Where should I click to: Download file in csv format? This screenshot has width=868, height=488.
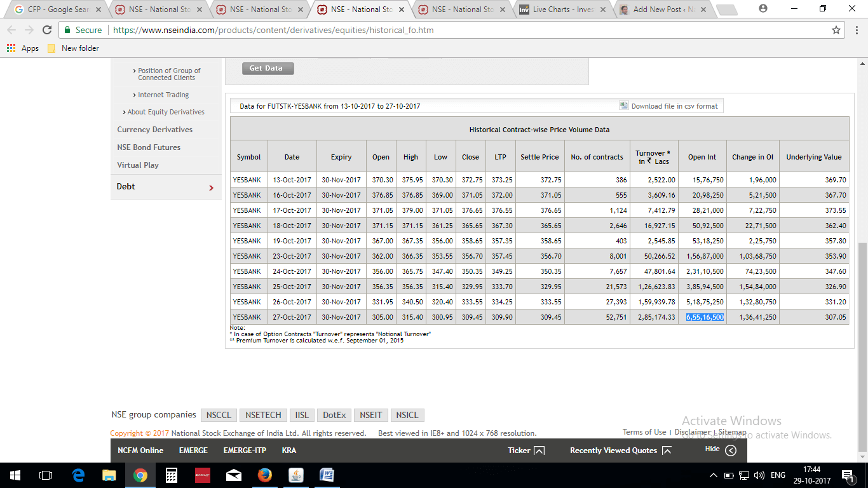tap(674, 106)
